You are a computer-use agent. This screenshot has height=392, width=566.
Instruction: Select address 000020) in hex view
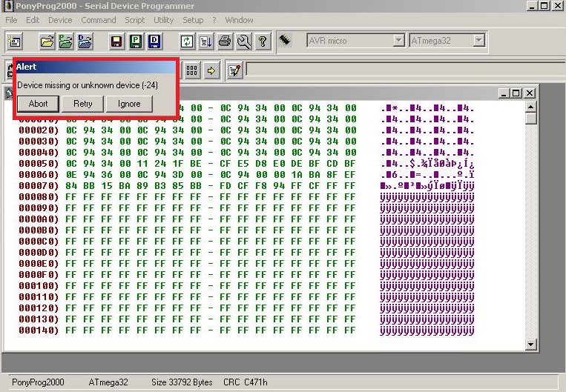(x=39, y=130)
